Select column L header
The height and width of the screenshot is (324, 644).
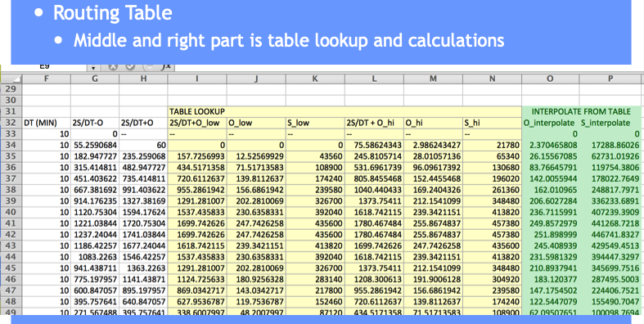[374, 79]
